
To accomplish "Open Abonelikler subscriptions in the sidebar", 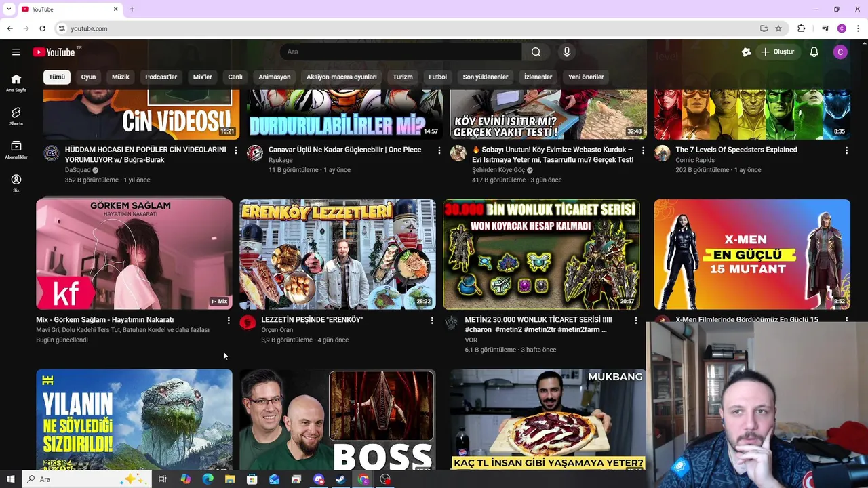I will click(x=16, y=150).
